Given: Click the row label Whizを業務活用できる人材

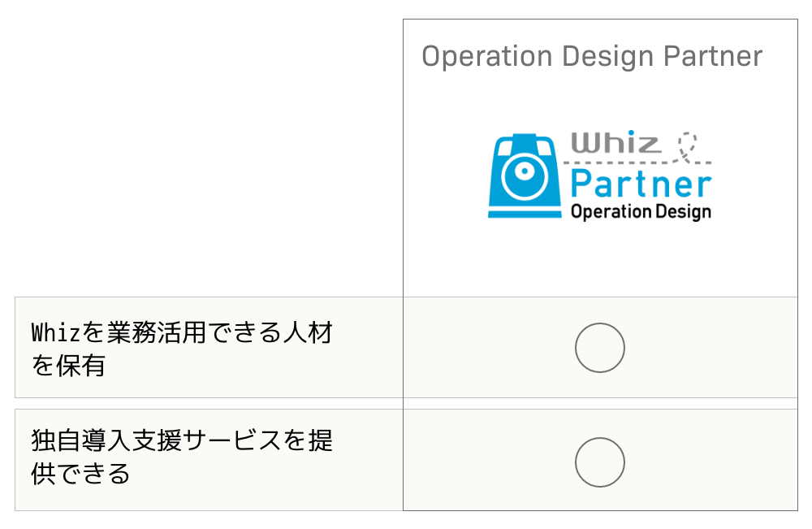Looking at the screenshot, I should coord(182,332).
